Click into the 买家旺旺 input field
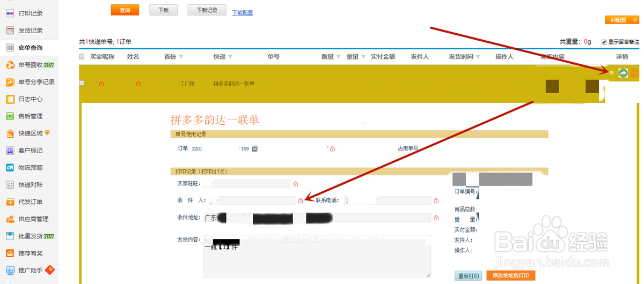This screenshot has width=644, height=284. pyautogui.click(x=246, y=184)
